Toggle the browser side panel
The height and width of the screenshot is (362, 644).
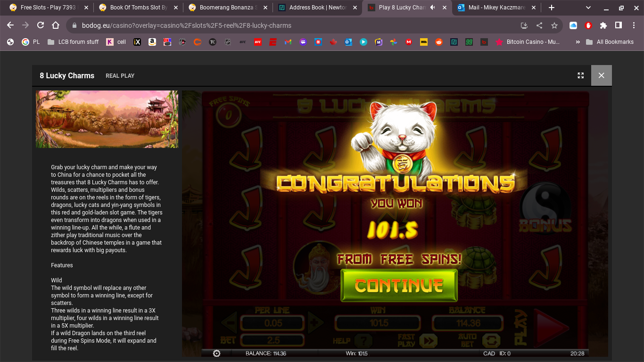point(619,25)
